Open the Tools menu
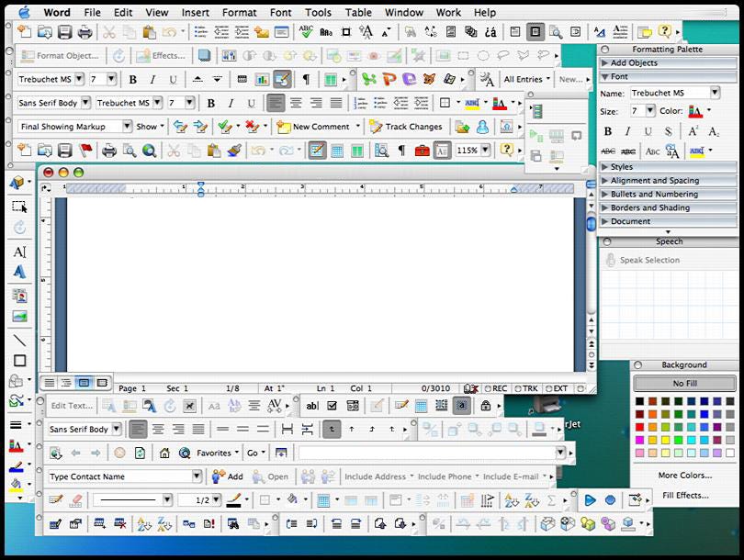The width and height of the screenshot is (744, 560). click(x=318, y=13)
